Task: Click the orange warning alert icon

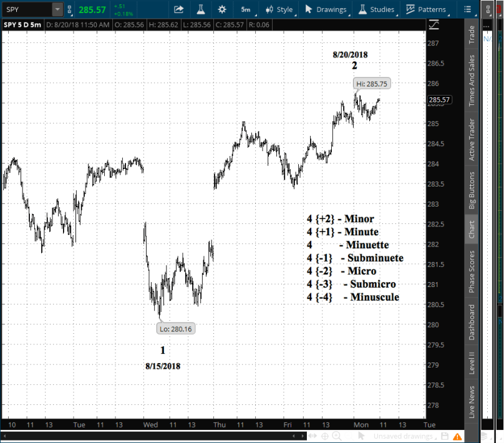Action: pos(458,436)
